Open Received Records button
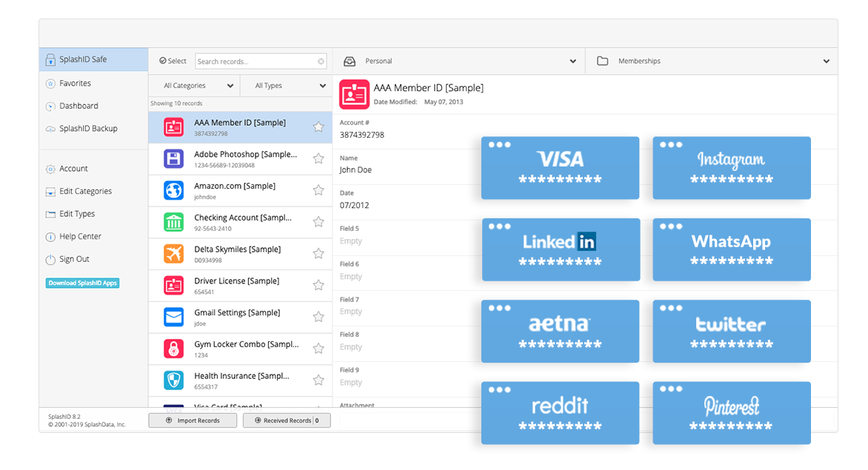The image size is (868, 470). [x=287, y=421]
